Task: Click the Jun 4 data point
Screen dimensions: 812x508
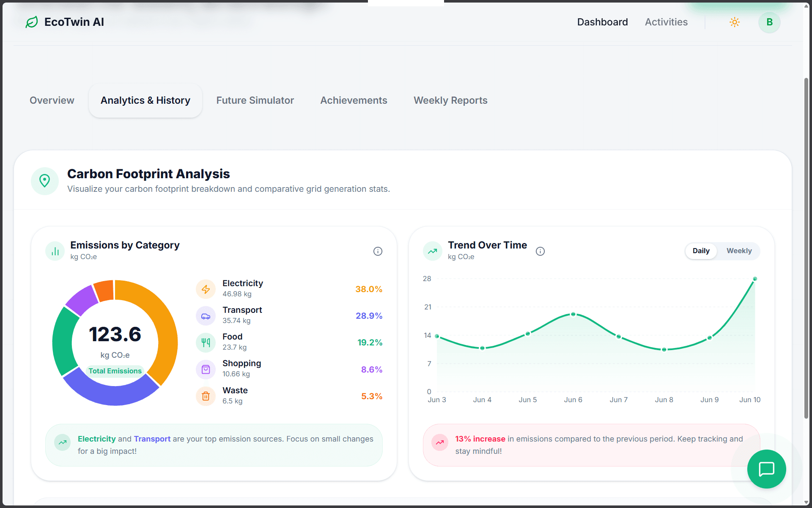Action: [482, 348]
